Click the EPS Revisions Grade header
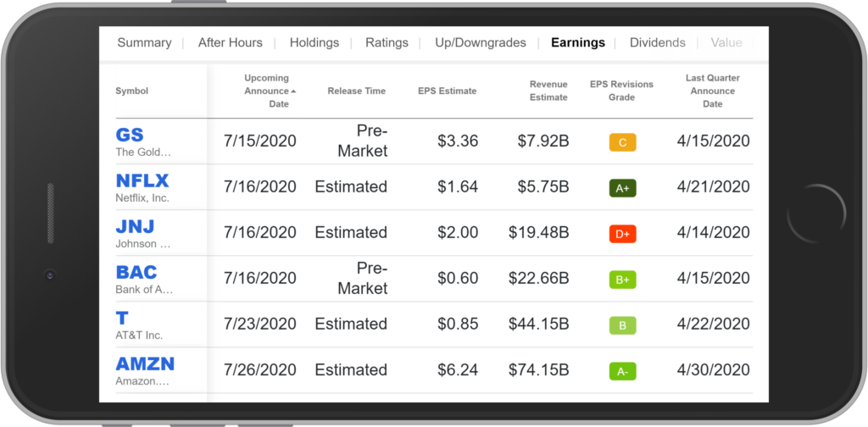The height and width of the screenshot is (427, 868). tap(621, 91)
